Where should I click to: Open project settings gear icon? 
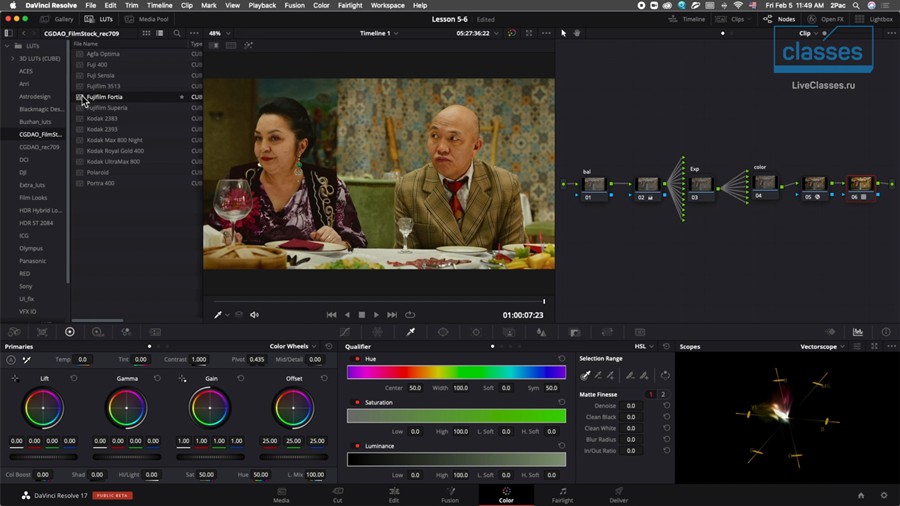(x=884, y=495)
